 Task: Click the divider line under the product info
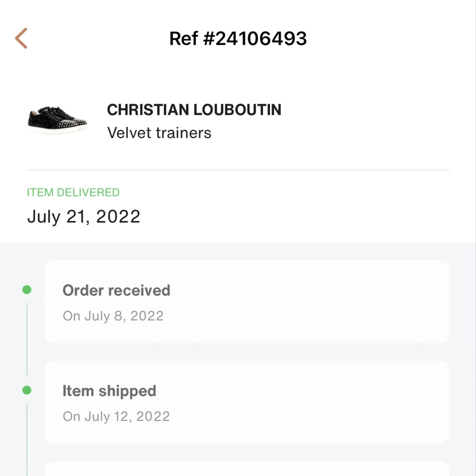[238, 170]
